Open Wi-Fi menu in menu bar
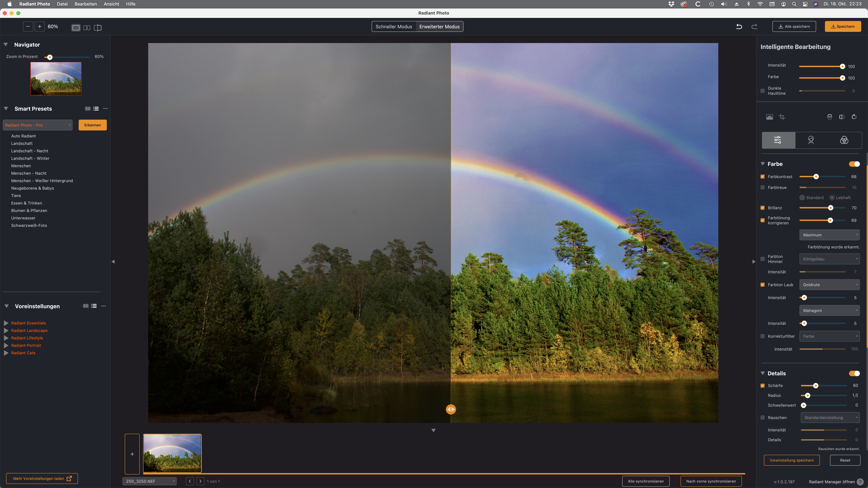This screenshot has width=868, height=488. (x=760, y=4)
